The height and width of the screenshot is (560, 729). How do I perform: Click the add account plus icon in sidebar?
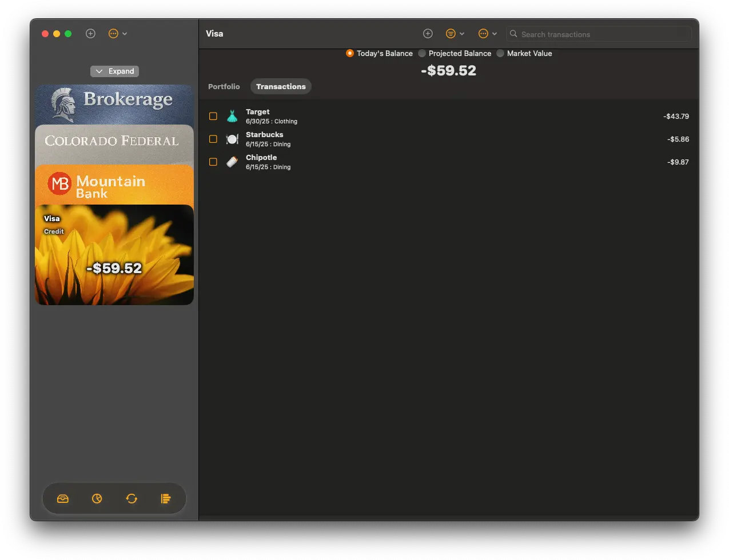pyautogui.click(x=90, y=34)
